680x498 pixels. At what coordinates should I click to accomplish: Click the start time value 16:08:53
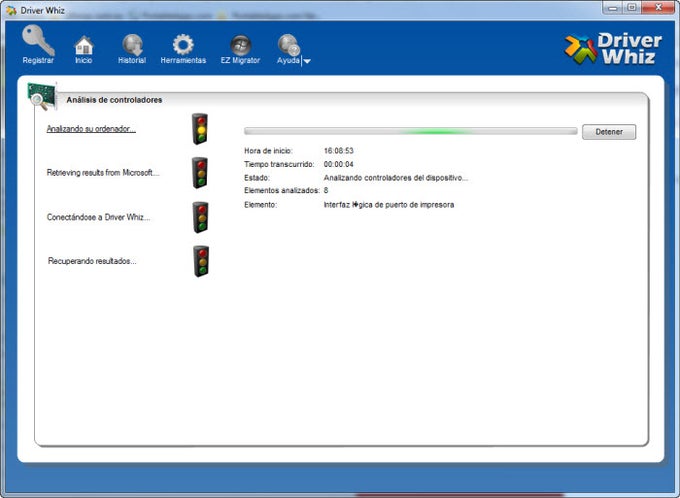click(x=339, y=151)
